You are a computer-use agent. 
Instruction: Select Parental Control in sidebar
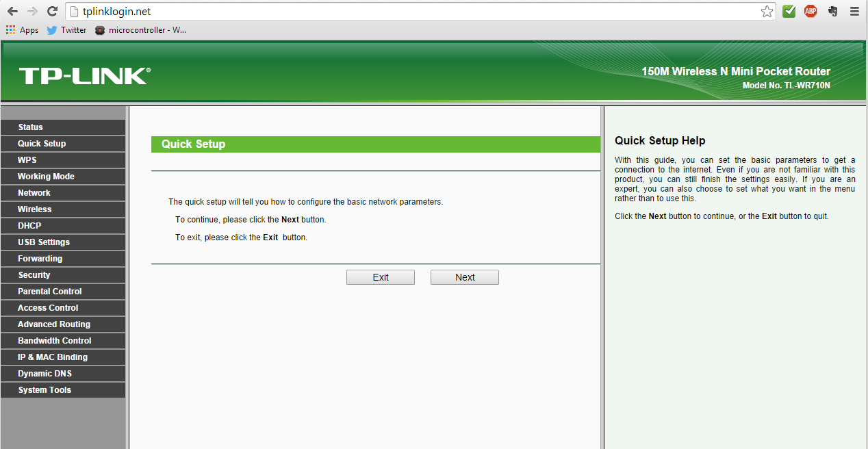point(63,292)
